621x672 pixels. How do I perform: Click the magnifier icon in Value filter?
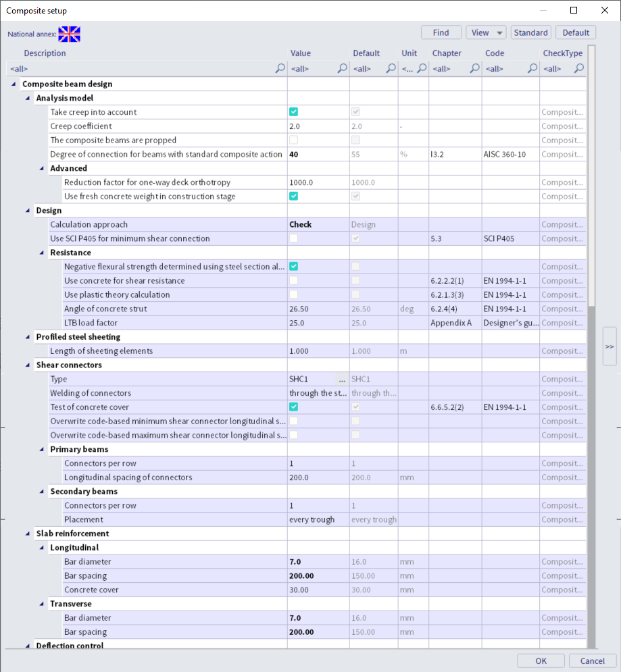point(342,68)
